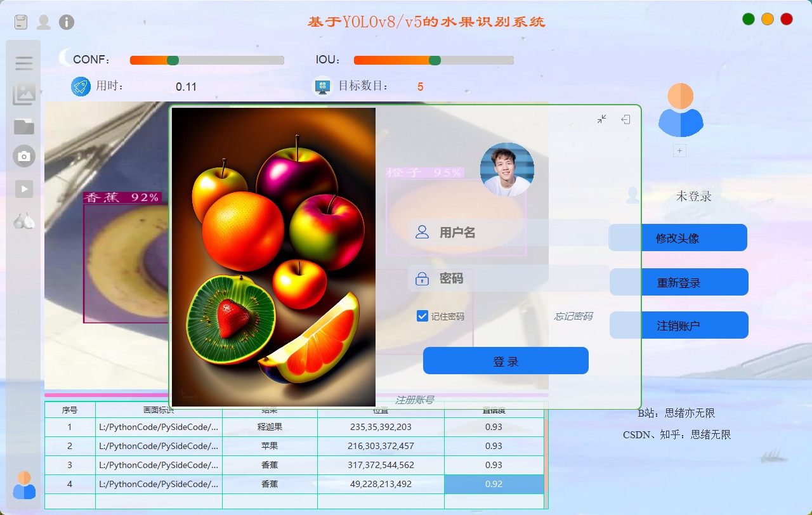812x515 pixels.
Task: Select the 香蕉 cell in row 4
Action: point(270,485)
